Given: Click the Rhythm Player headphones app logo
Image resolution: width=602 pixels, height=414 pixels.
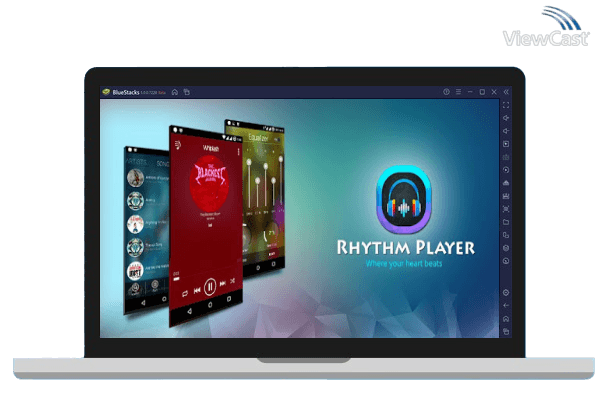Looking at the screenshot, I should coord(404,199).
